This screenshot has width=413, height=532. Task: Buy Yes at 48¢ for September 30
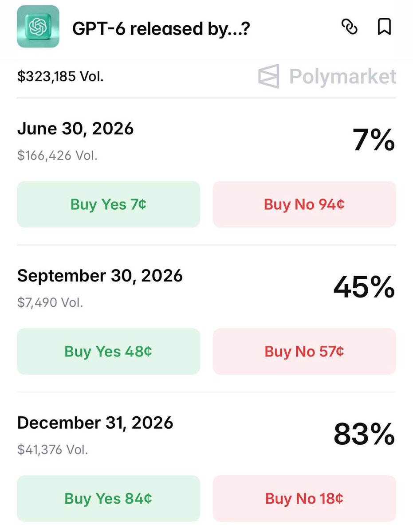(x=109, y=352)
